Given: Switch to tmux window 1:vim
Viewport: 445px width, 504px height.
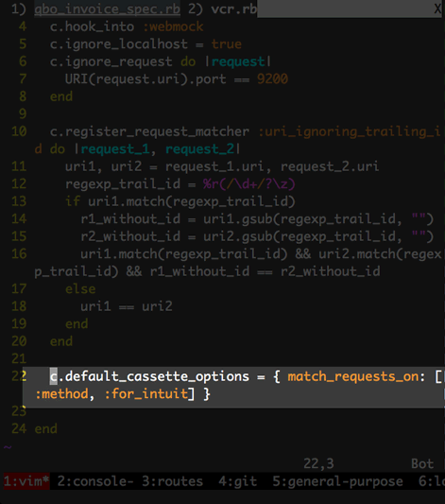Looking at the screenshot, I should (x=26, y=481).
